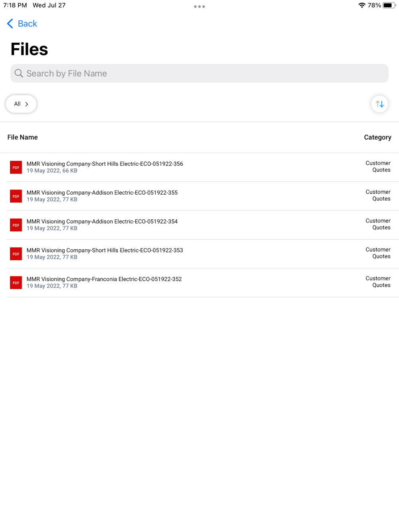Image resolution: width=399 pixels, height=532 pixels.
Task: Click Customer Quotes category of ECO-051922-353
Action: pos(378,253)
